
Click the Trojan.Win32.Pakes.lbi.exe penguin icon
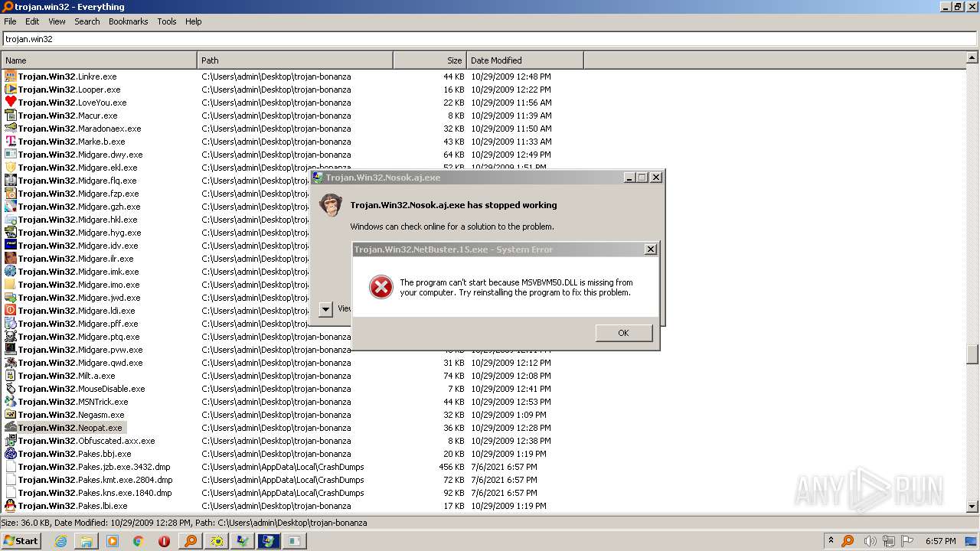11,506
